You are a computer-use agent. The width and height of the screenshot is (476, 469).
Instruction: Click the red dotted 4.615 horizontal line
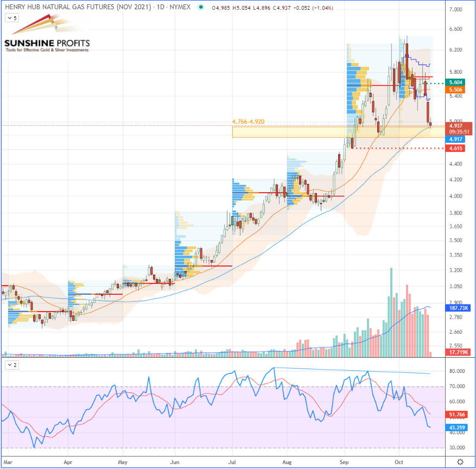pyautogui.click(x=399, y=148)
